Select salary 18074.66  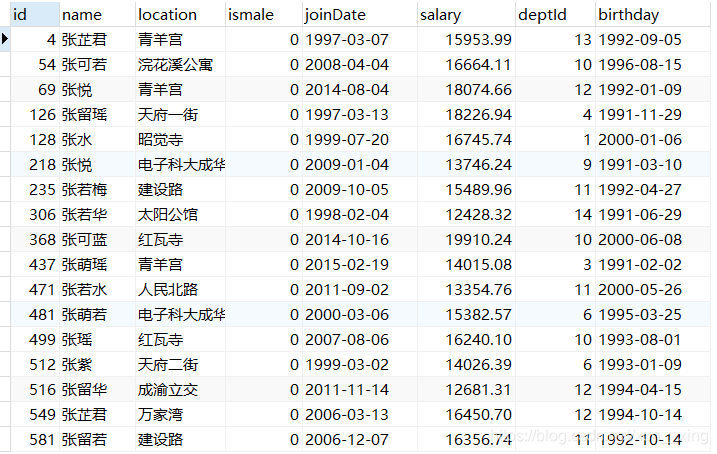point(466,90)
